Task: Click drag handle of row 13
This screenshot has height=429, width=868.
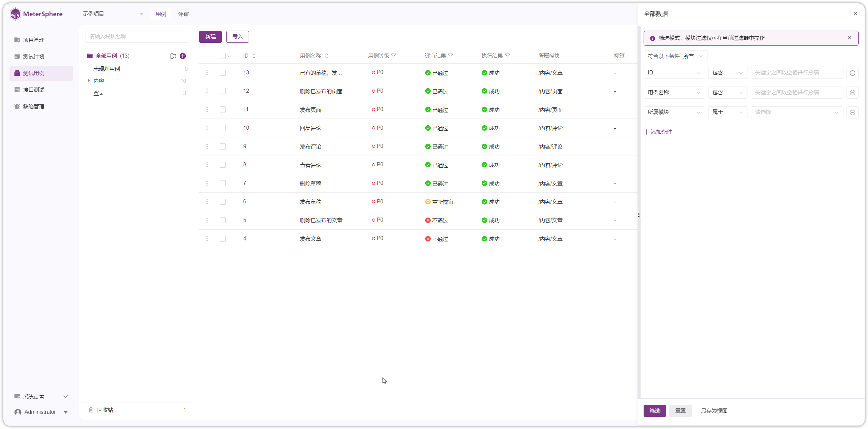Action: (207, 73)
